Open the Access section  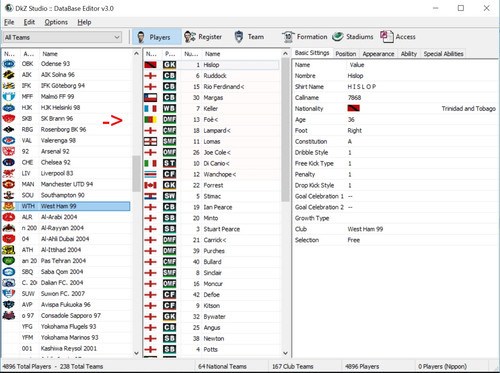click(398, 37)
